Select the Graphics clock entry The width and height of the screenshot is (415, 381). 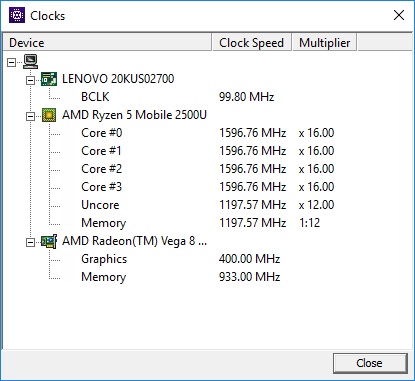(x=104, y=259)
